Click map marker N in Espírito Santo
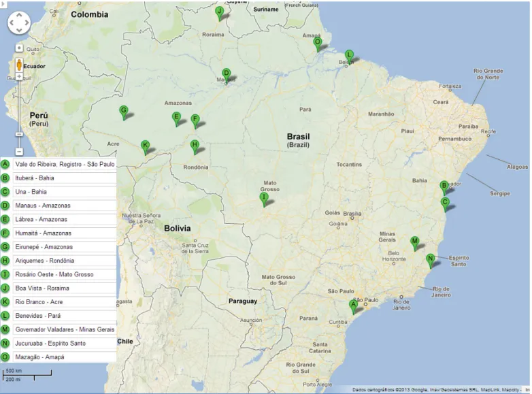This screenshot has height=394, width=532. coord(431,261)
